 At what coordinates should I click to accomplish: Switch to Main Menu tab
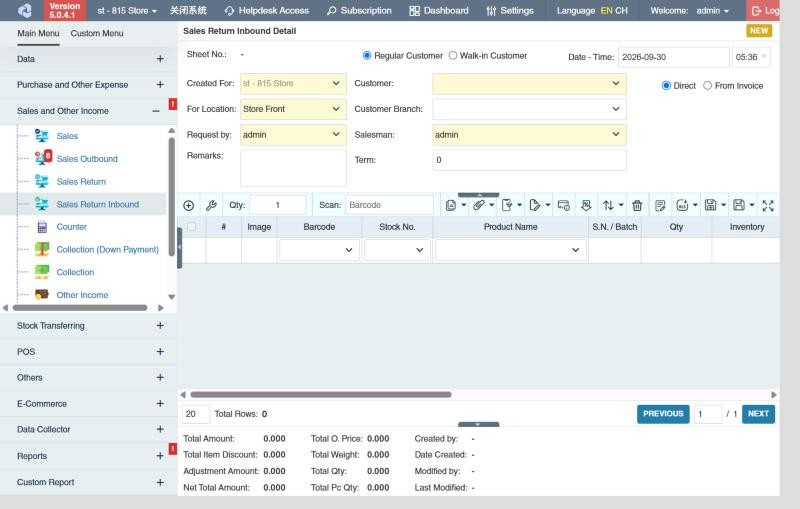pos(38,34)
